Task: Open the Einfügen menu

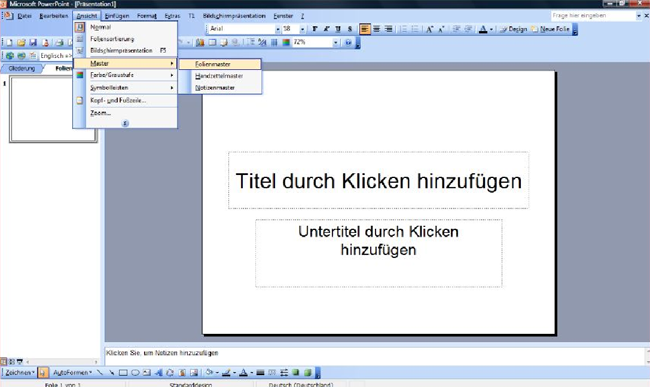Action: pos(117,16)
